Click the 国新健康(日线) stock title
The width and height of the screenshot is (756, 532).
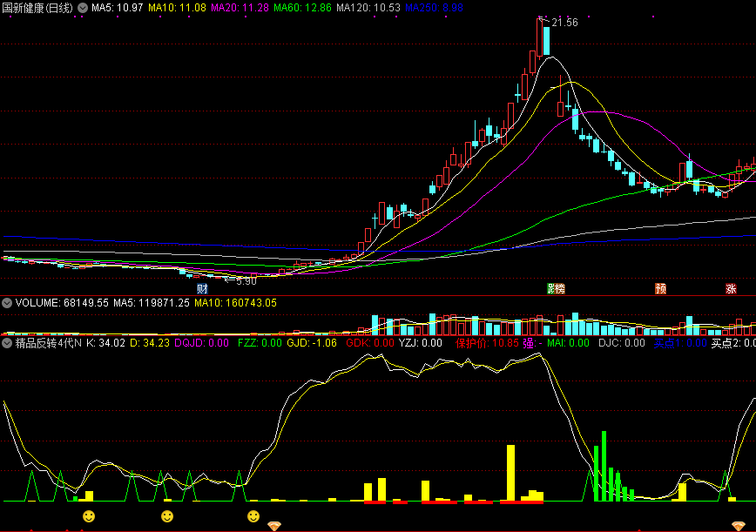coord(37,8)
